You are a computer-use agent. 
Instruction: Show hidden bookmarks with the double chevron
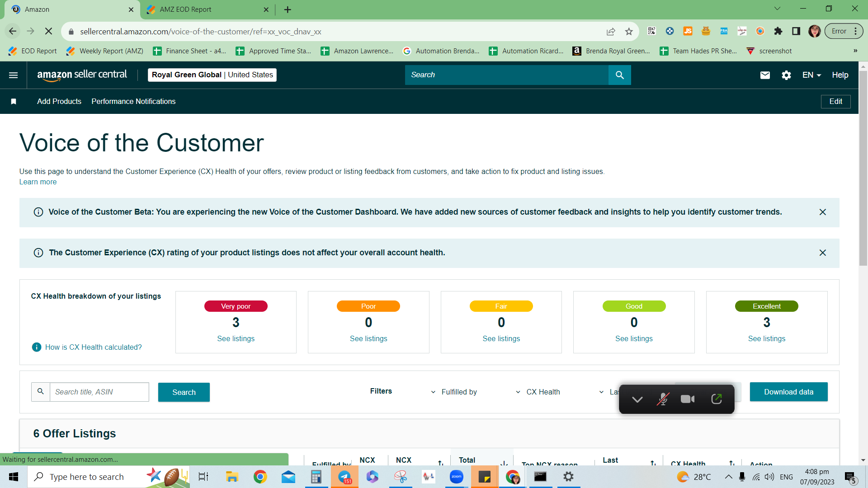pos(855,51)
